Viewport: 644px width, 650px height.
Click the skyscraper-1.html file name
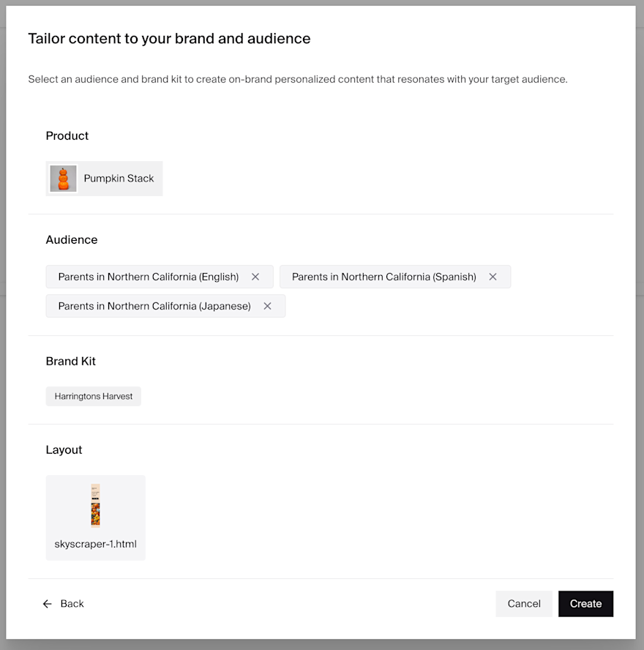coord(95,544)
